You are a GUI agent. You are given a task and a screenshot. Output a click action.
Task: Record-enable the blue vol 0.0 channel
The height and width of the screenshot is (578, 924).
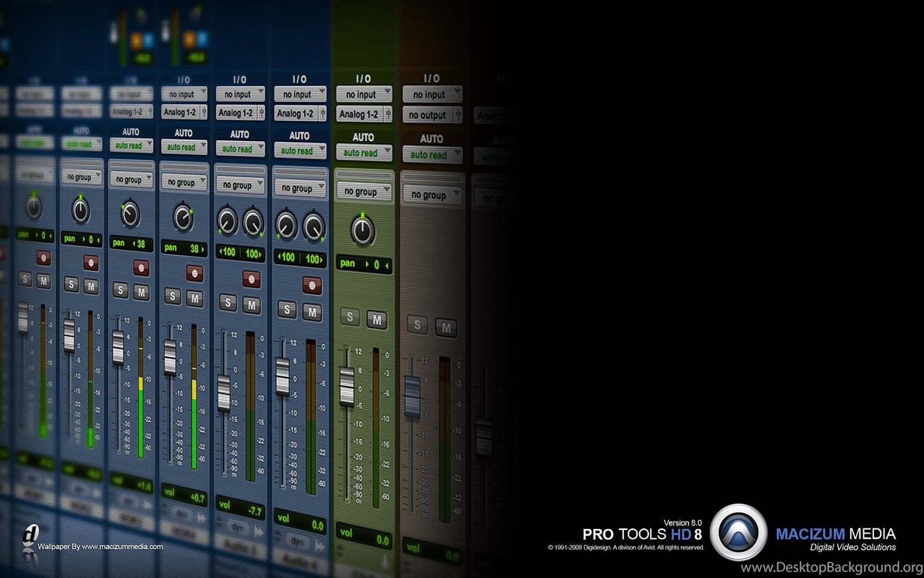click(x=312, y=285)
